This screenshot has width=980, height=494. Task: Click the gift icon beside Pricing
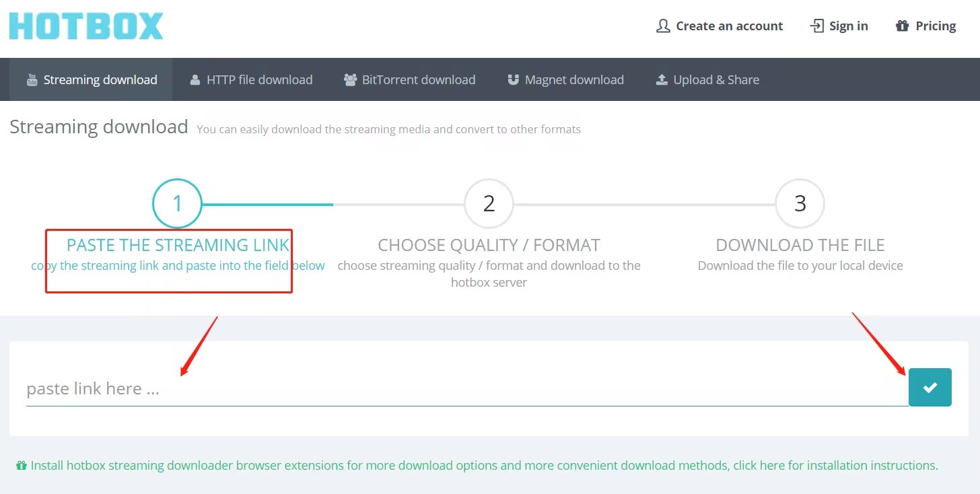point(902,26)
